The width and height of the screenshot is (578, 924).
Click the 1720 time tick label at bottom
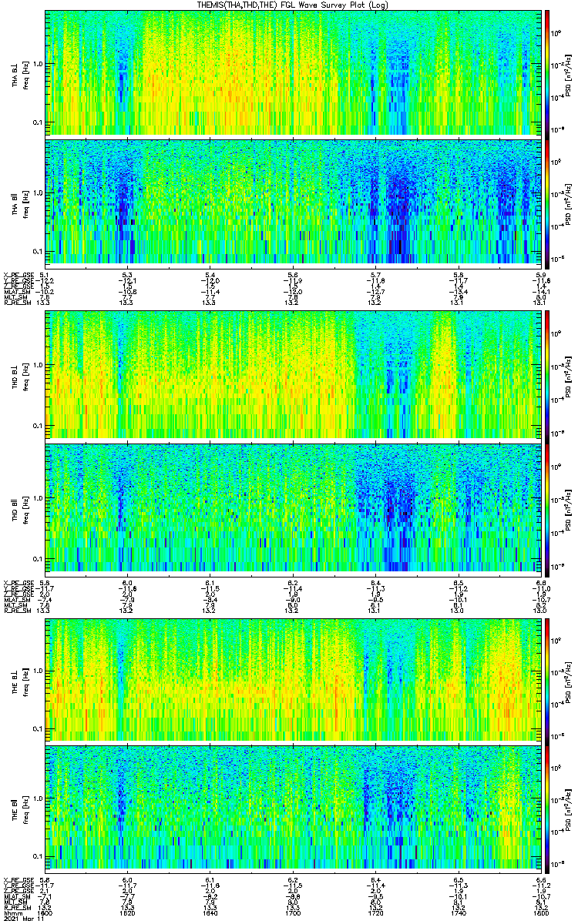pos(375,912)
